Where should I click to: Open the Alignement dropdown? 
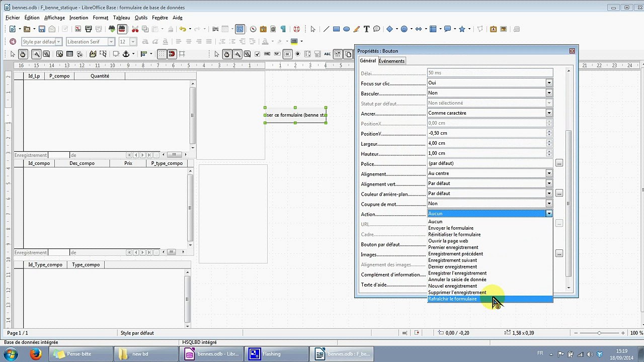click(549, 173)
